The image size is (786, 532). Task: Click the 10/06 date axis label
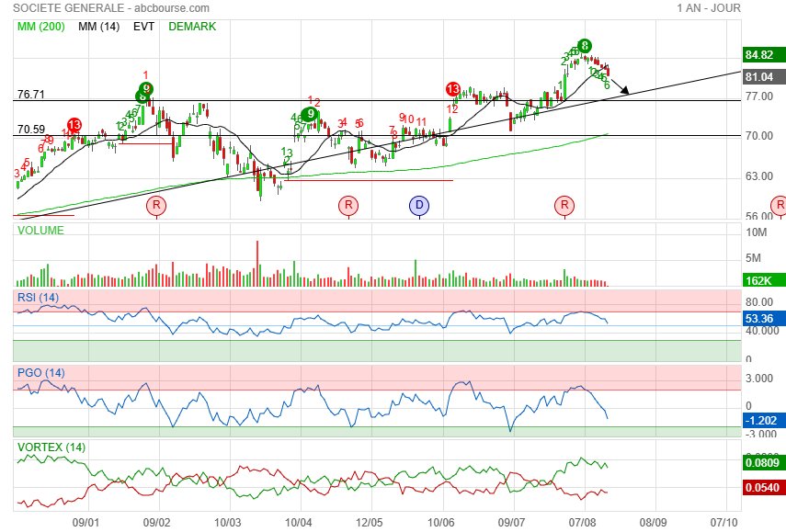click(x=441, y=523)
